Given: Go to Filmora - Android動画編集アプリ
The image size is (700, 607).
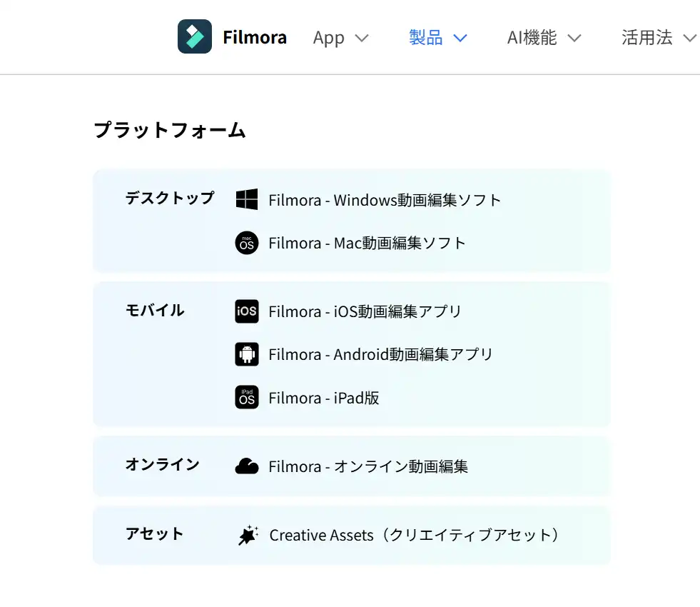Looking at the screenshot, I should click(380, 354).
